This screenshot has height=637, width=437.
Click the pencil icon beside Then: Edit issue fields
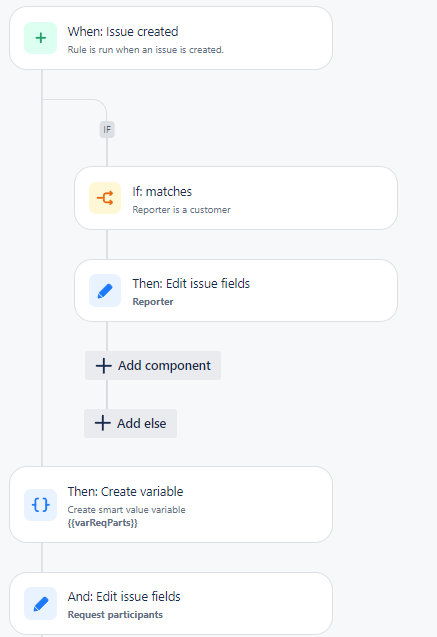pyautogui.click(x=105, y=291)
